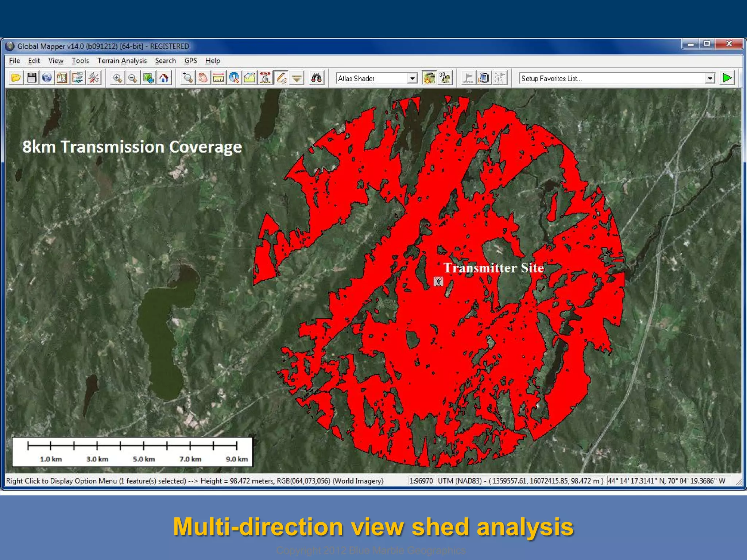This screenshot has width=747, height=560.
Task: Open the View menu
Action: 56,61
